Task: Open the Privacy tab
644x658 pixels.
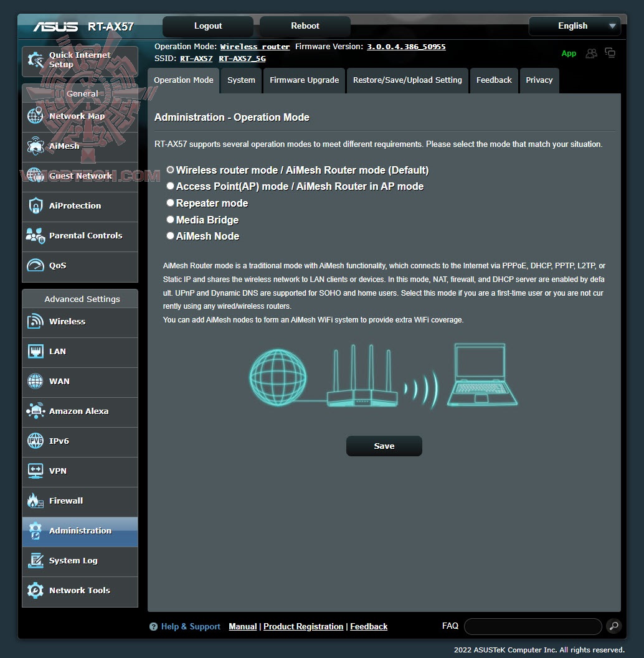Action: [539, 80]
